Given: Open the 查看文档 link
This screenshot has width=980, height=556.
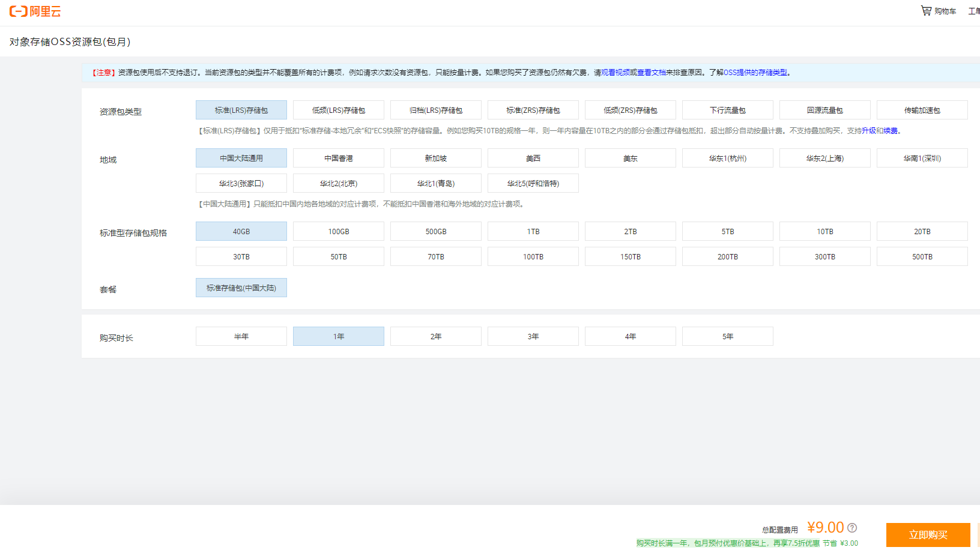Looking at the screenshot, I should click(652, 73).
